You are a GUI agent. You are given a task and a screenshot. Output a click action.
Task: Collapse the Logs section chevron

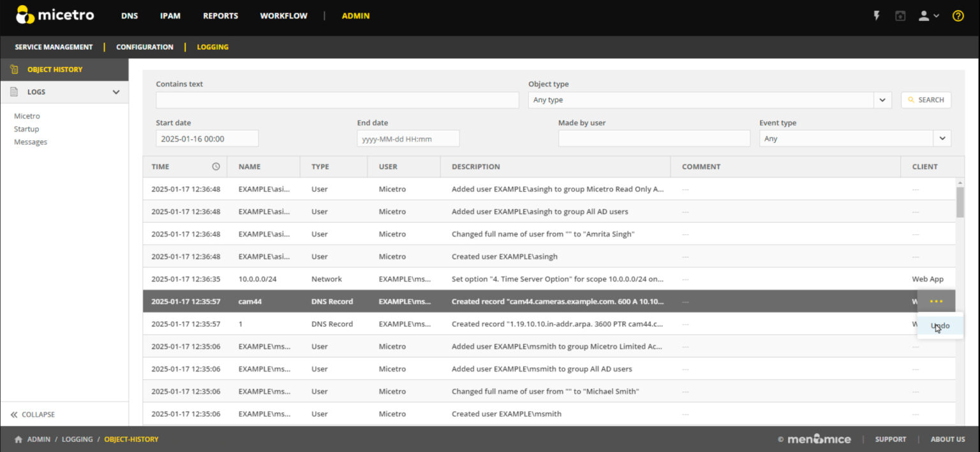[x=115, y=91]
